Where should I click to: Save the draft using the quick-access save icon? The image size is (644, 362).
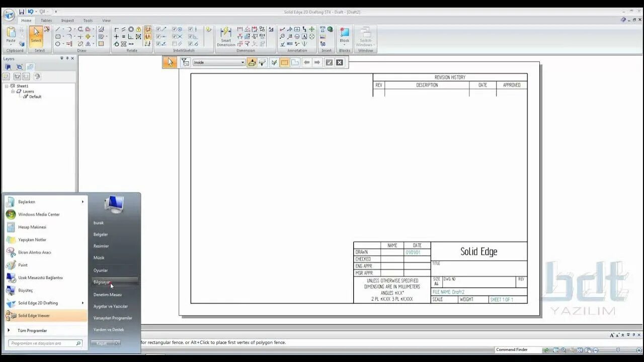(22, 12)
